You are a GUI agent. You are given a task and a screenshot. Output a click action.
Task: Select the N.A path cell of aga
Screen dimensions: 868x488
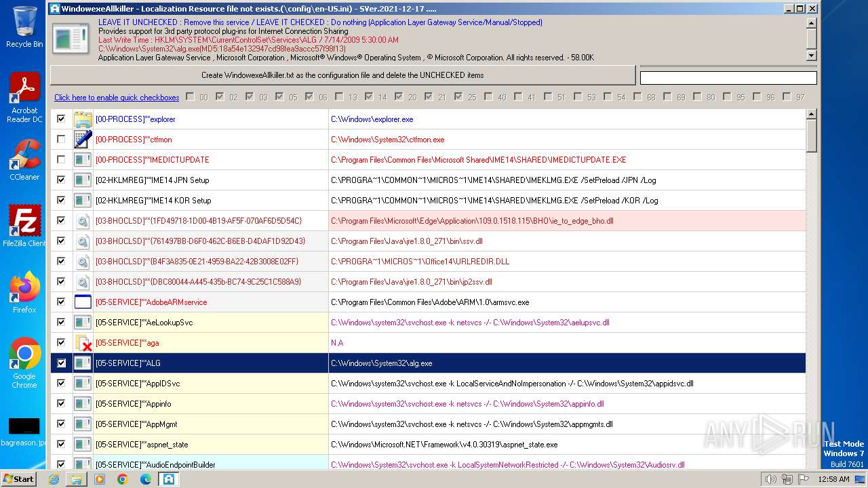pyautogui.click(x=567, y=343)
